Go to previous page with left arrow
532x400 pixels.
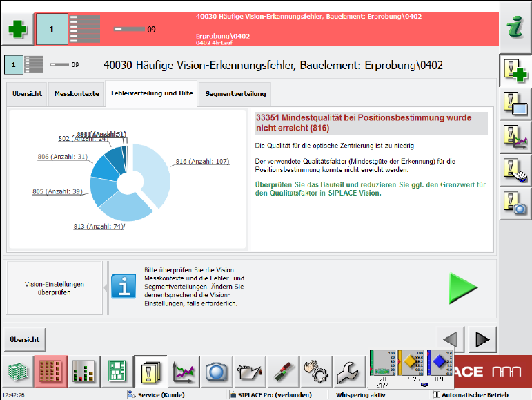[450, 339]
